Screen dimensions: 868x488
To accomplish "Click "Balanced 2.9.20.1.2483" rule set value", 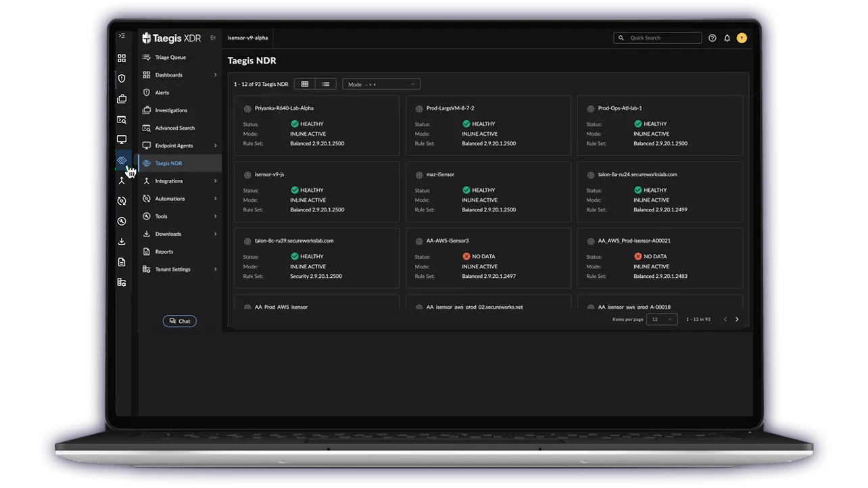I will (660, 276).
